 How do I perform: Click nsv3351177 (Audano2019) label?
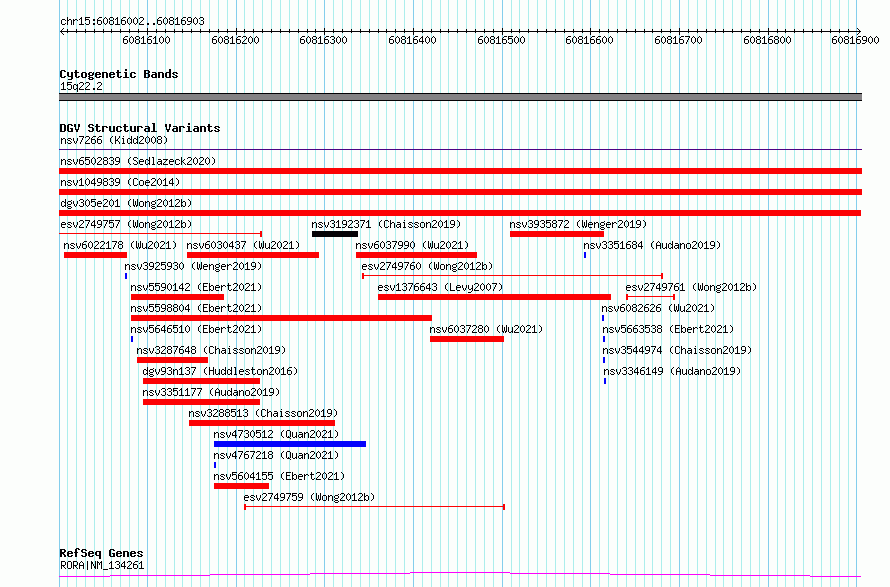pyautogui.click(x=211, y=392)
